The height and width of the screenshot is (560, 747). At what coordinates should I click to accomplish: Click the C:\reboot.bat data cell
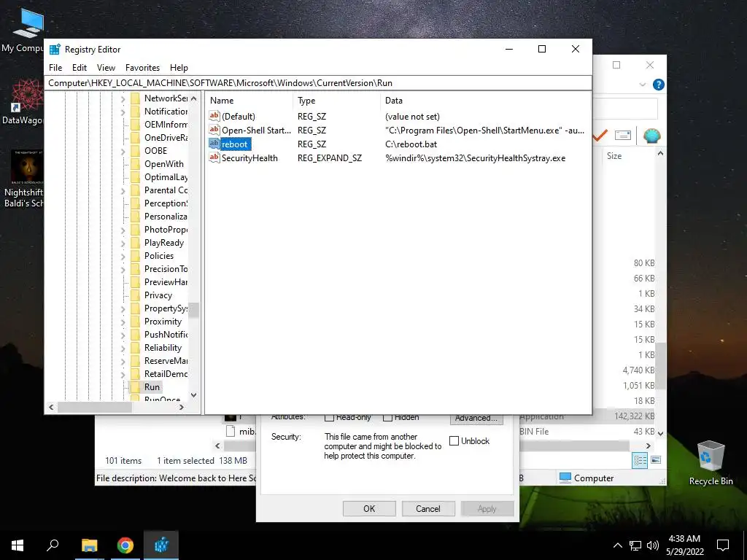[x=411, y=144]
